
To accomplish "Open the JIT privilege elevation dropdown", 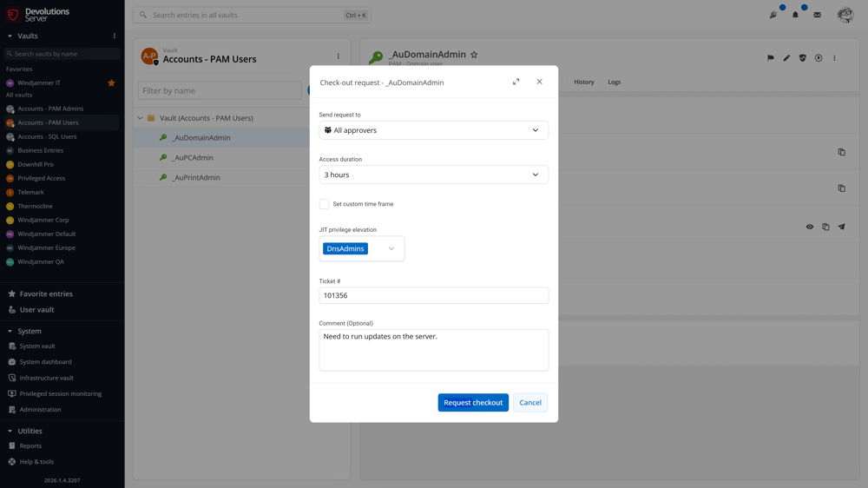I will click(391, 249).
